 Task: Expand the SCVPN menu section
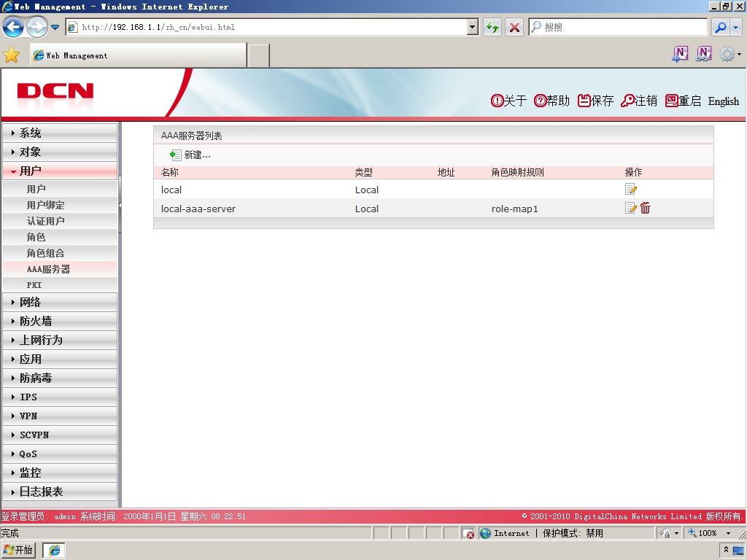click(60, 435)
